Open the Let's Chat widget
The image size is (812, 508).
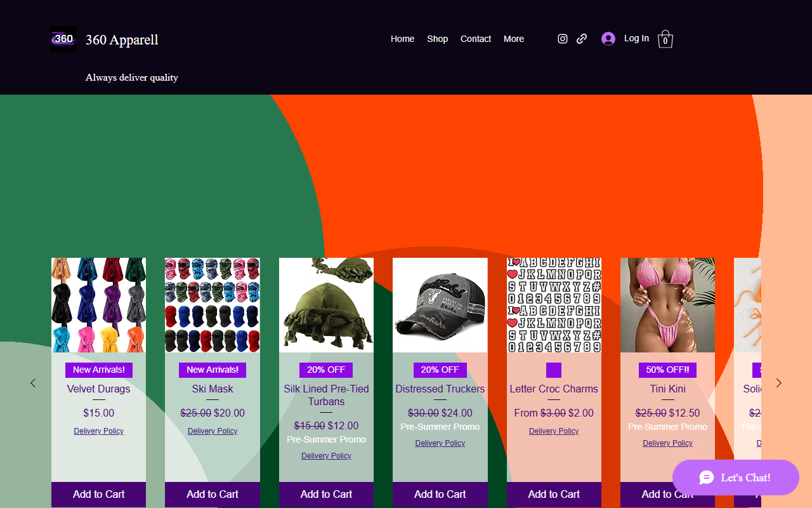(736, 478)
